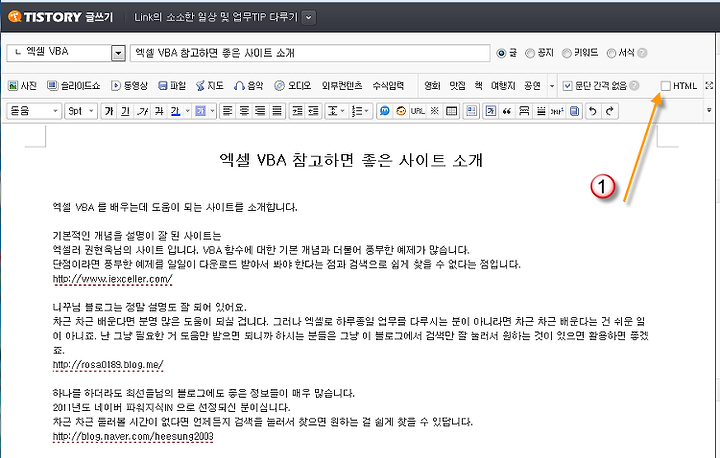This screenshot has width=720, height=458.
Task: Decrease paragraph indent
Action: click(x=314, y=111)
